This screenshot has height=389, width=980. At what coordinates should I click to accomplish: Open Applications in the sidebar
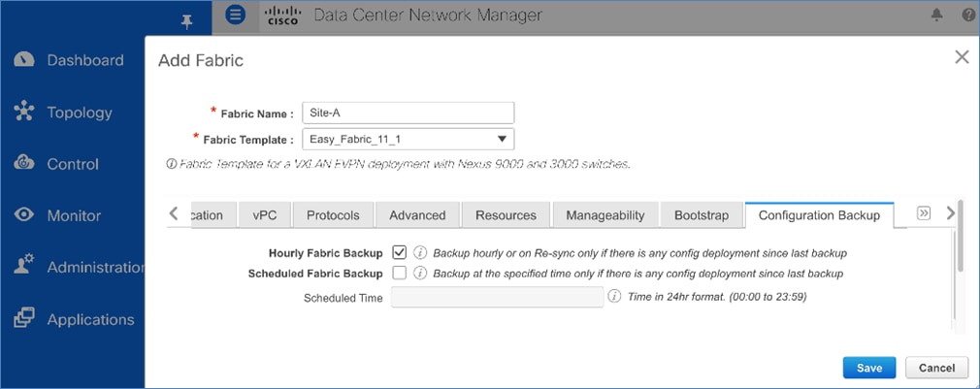click(x=90, y=319)
